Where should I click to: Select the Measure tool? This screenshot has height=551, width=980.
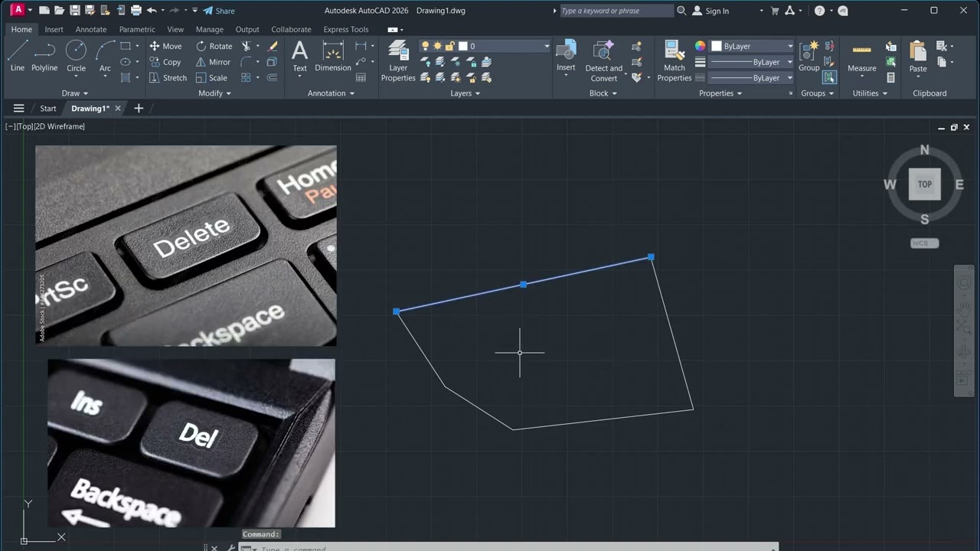point(861,57)
